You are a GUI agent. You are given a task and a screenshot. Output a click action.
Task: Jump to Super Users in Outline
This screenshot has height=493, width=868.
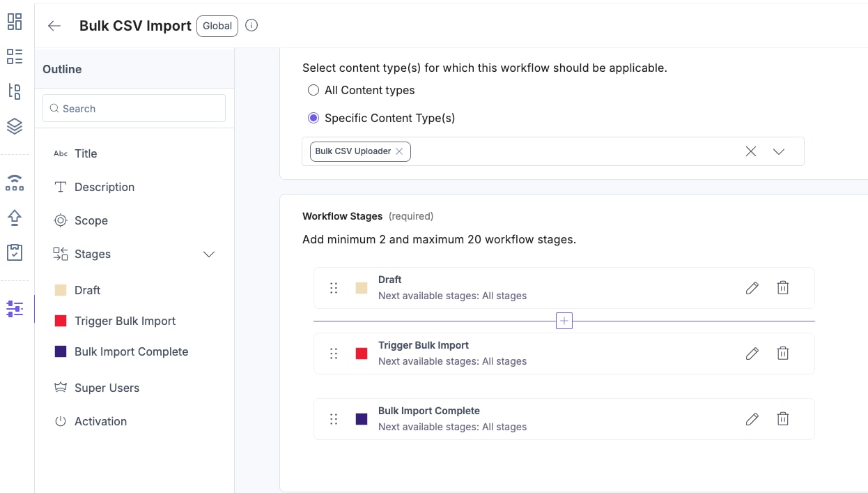(107, 388)
